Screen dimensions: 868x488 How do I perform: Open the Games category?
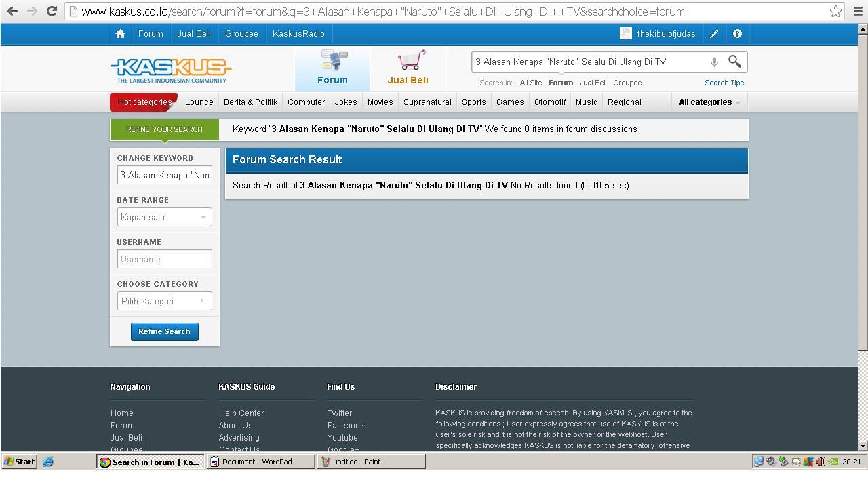(x=510, y=102)
